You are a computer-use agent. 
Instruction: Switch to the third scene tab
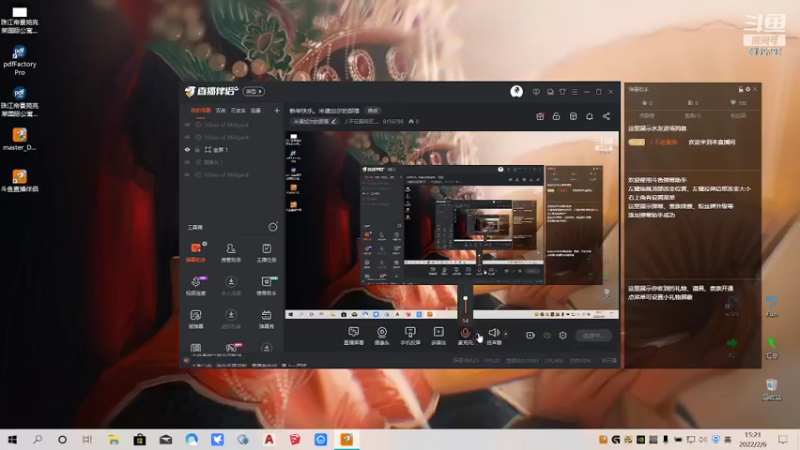238,110
